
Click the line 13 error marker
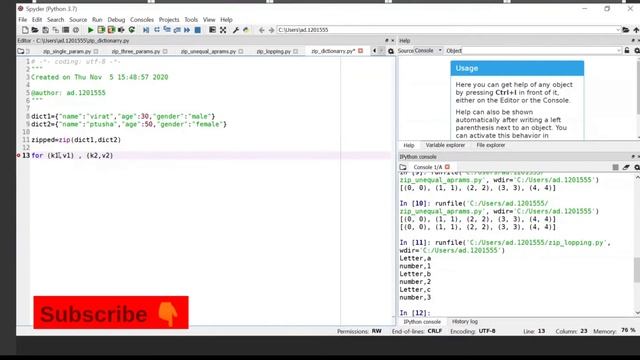click(18, 156)
